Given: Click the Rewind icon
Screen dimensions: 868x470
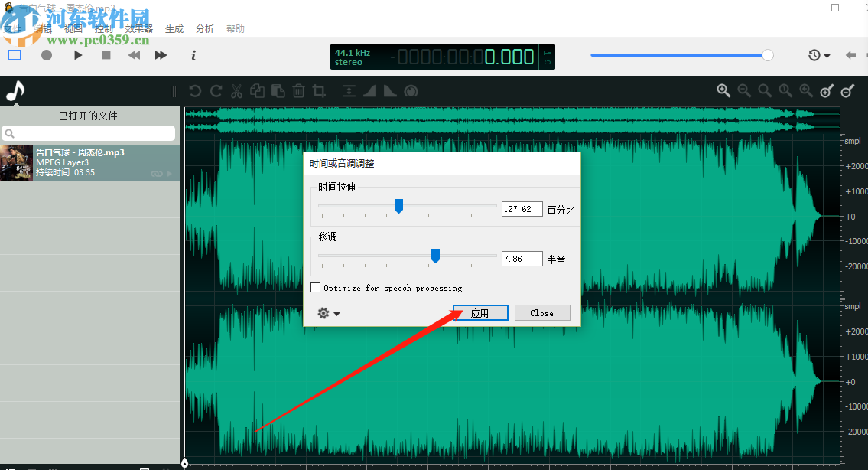Looking at the screenshot, I should click(134, 55).
